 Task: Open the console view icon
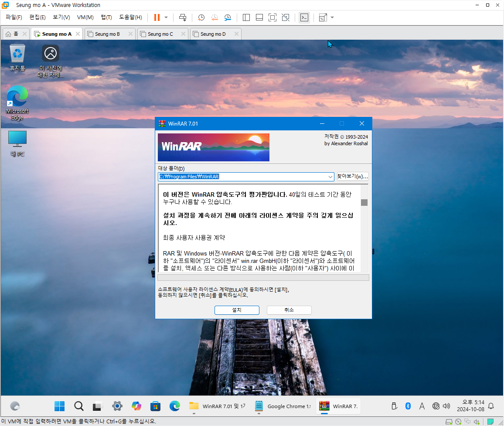pyautogui.click(x=304, y=17)
